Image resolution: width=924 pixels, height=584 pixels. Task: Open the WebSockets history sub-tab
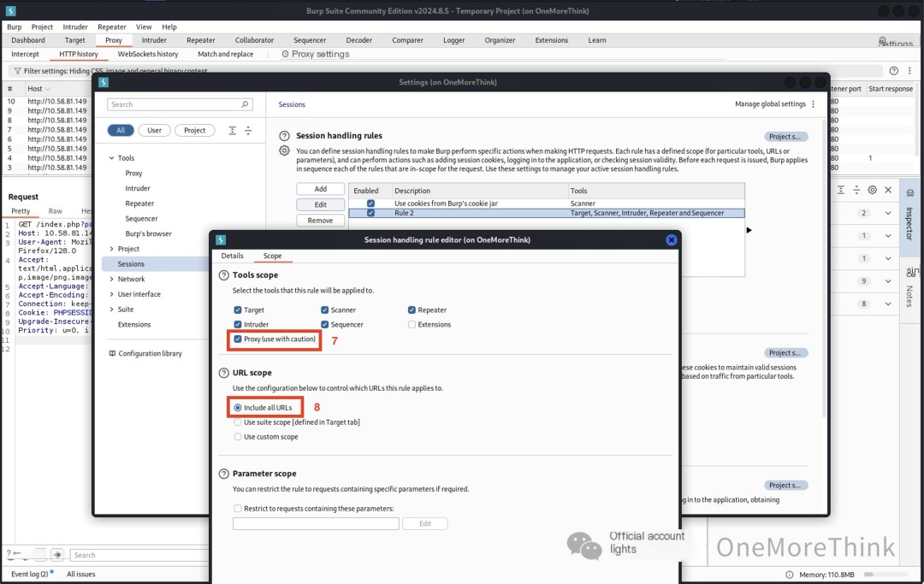pyautogui.click(x=148, y=54)
